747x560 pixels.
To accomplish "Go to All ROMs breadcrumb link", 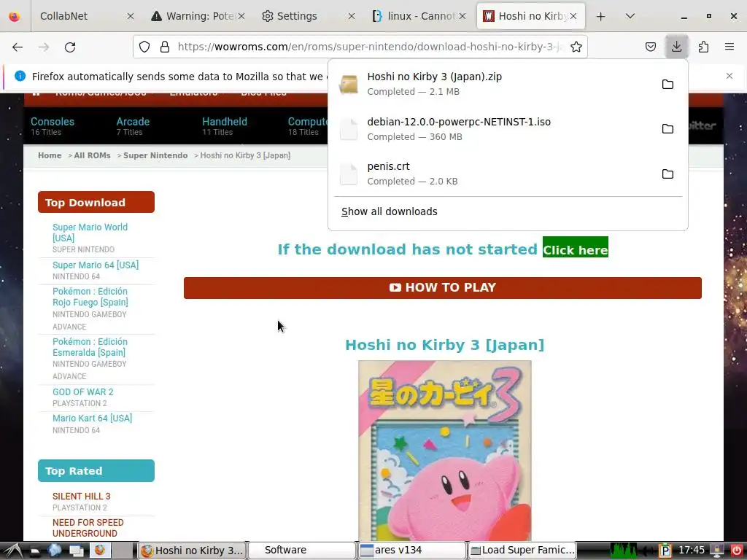I will (92, 156).
